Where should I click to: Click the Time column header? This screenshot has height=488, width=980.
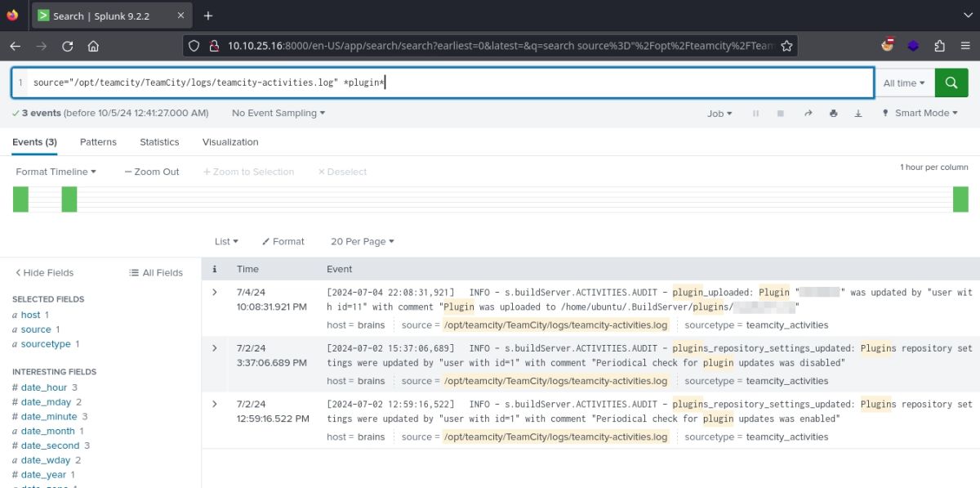[247, 269]
